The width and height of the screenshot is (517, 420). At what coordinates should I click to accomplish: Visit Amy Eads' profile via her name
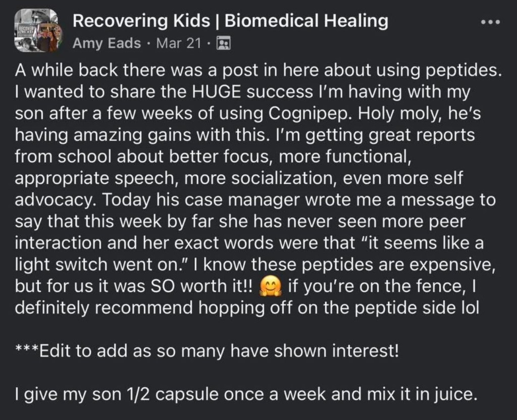[x=107, y=43]
